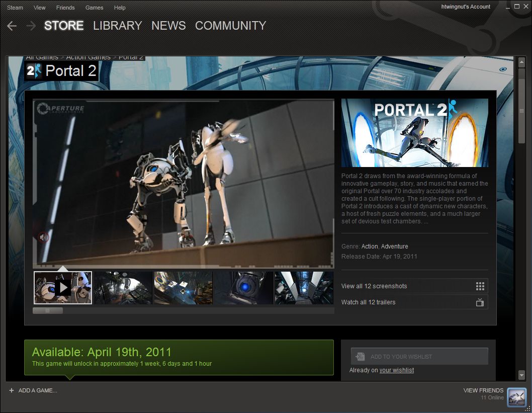
Task: Play the trailer thumbnail with ATLAS and P-body
Action: (63, 287)
